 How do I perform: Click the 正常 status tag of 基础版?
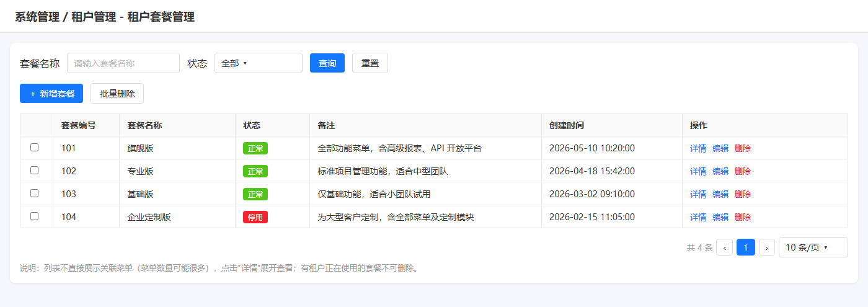[255, 194]
